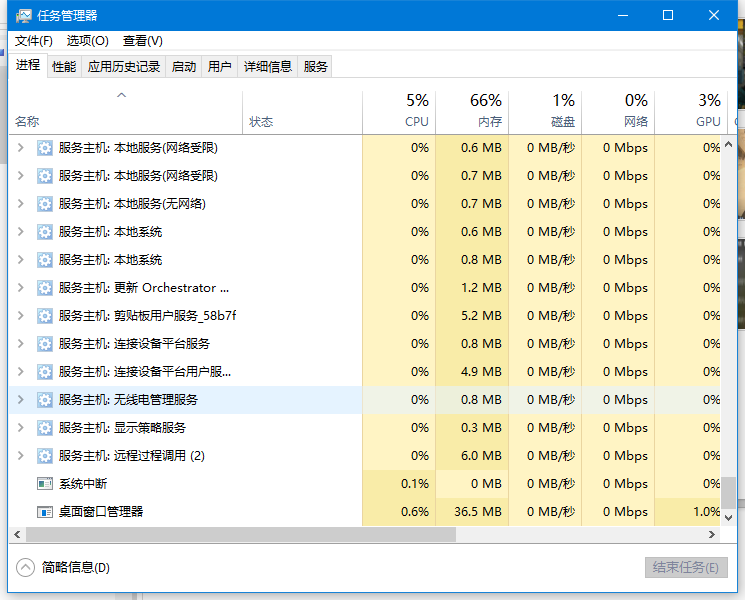Image resolution: width=745 pixels, height=600 pixels.
Task: Expand 服务主机: 远程过程调用 (2) row
Action: tap(20, 456)
